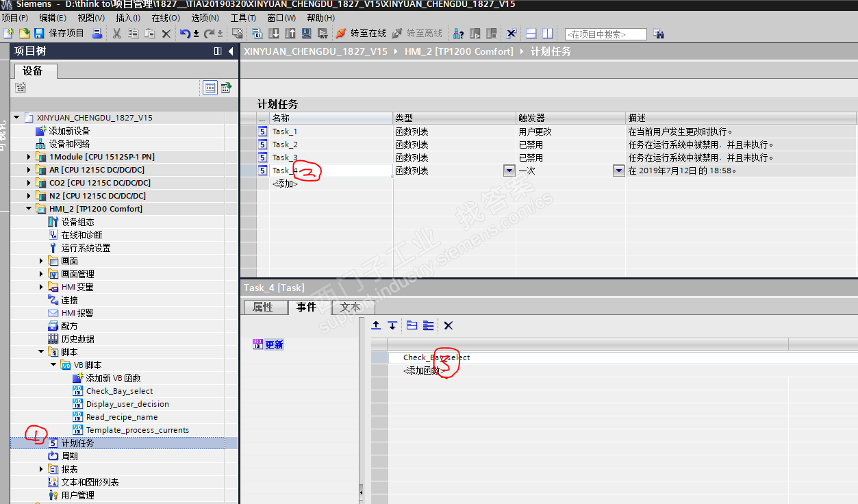
Task: Click the cross-reference X icon in toolbar
Action: (x=511, y=34)
